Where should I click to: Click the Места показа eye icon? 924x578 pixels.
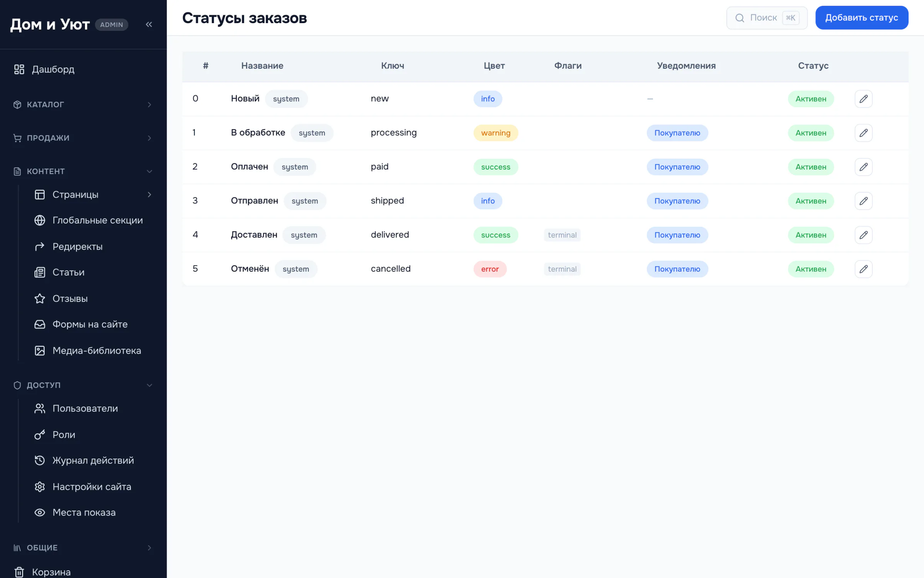(40, 512)
